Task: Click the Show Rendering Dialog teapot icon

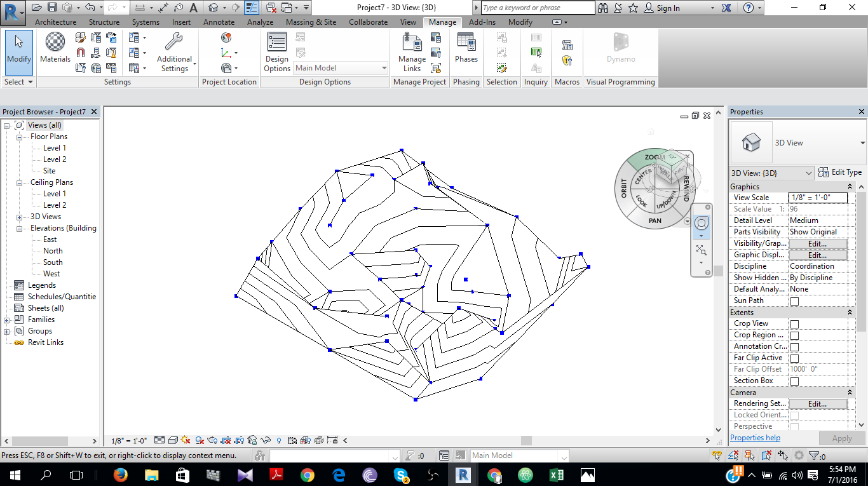Action: (x=212, y=439)
